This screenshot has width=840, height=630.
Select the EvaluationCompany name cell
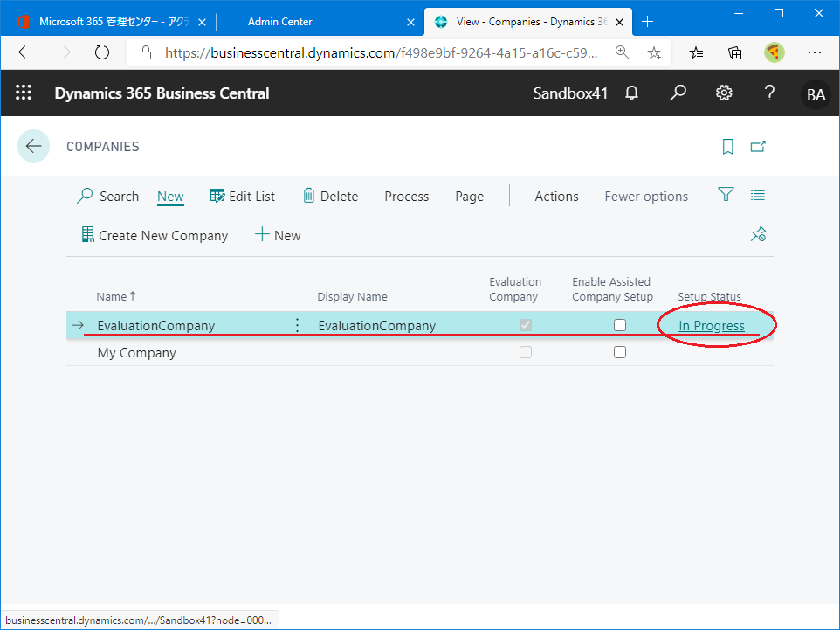[x=156, y=325]
